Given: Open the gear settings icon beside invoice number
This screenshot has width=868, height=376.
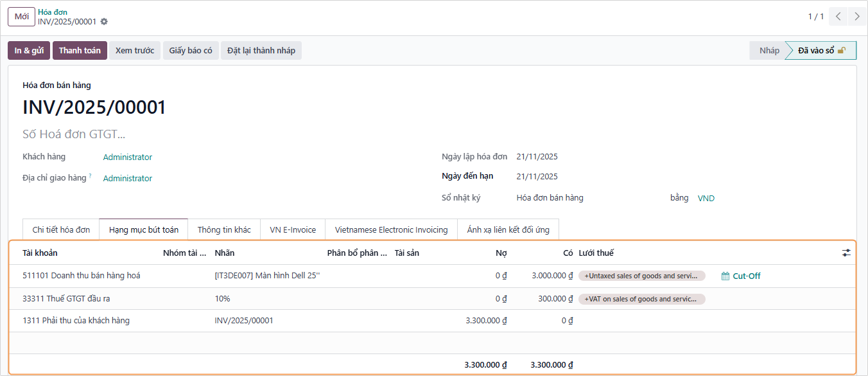Looking at the screenshot, I should point(104,22).
